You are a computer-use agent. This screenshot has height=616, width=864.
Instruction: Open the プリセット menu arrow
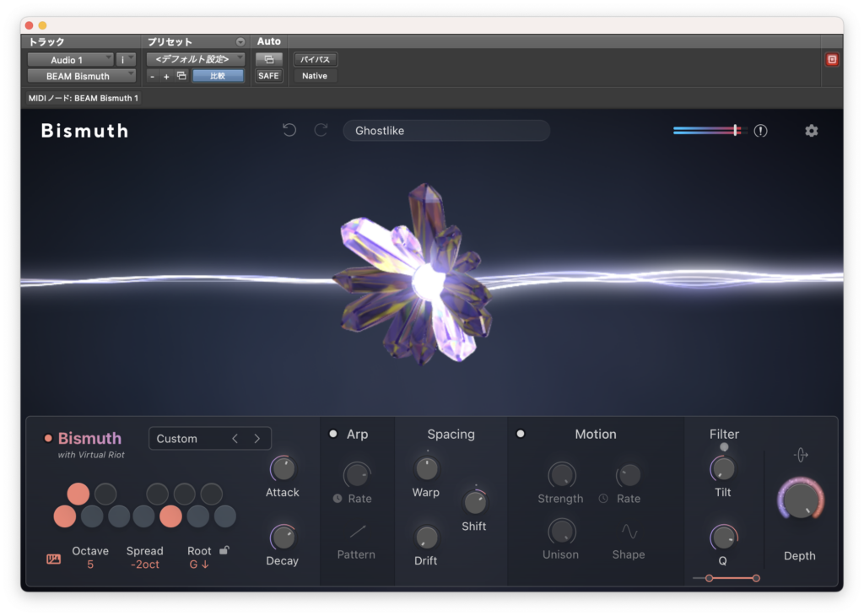[x=240, y=42]
